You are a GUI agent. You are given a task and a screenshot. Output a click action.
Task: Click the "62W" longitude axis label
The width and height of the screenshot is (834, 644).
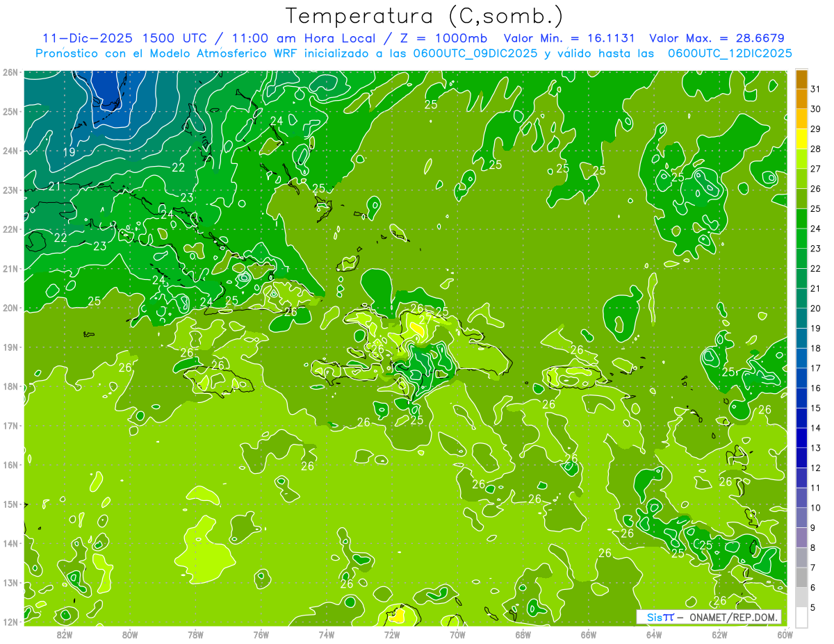719,634
